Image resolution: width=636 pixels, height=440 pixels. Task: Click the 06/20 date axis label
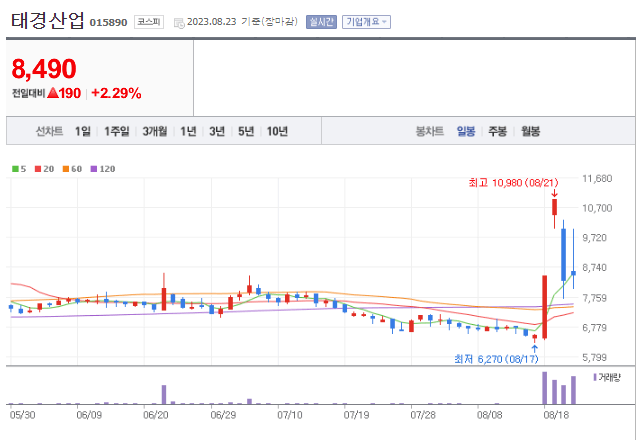[156, 415]
